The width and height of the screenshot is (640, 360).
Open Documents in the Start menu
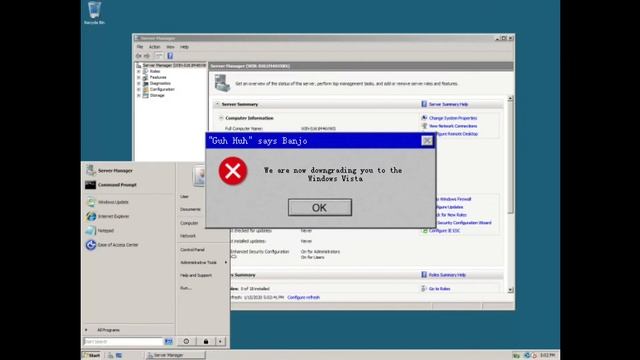(190, 209)
